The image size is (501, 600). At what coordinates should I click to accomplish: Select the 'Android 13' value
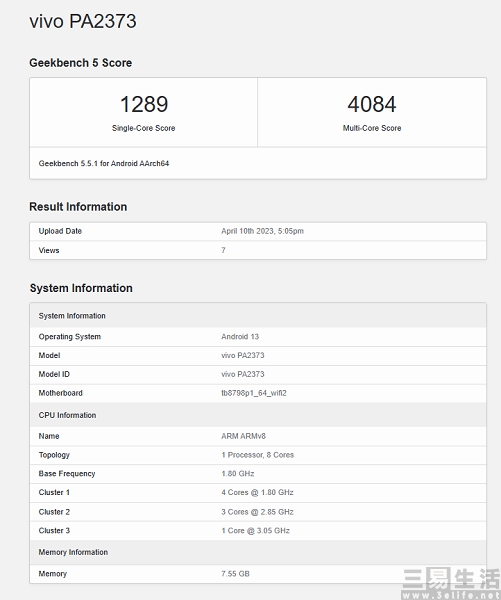240,337
